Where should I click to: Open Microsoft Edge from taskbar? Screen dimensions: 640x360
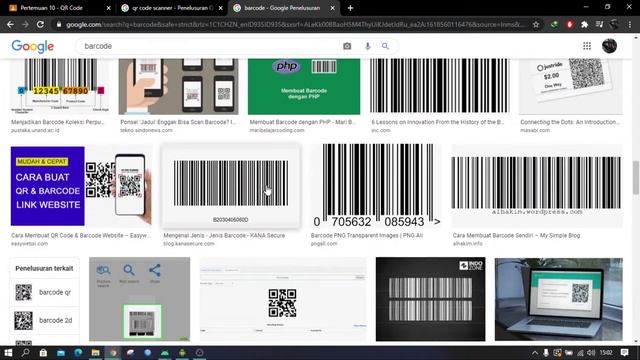(78, 353)
